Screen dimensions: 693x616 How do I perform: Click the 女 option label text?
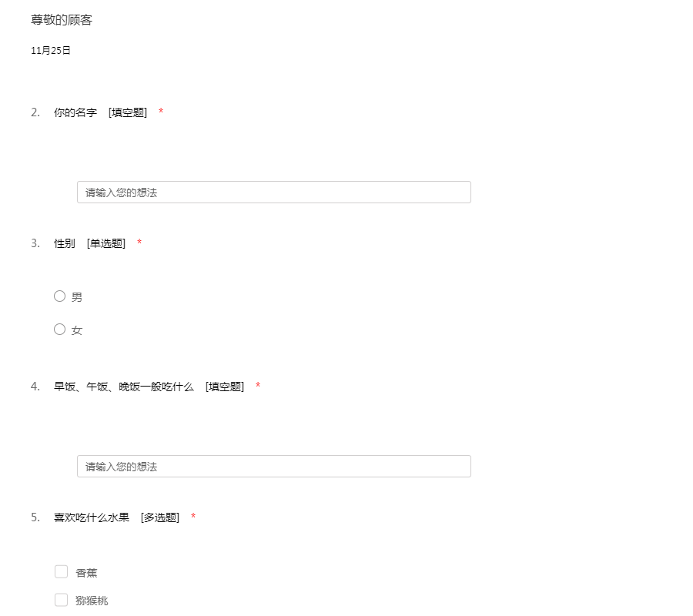click(77, 330)
